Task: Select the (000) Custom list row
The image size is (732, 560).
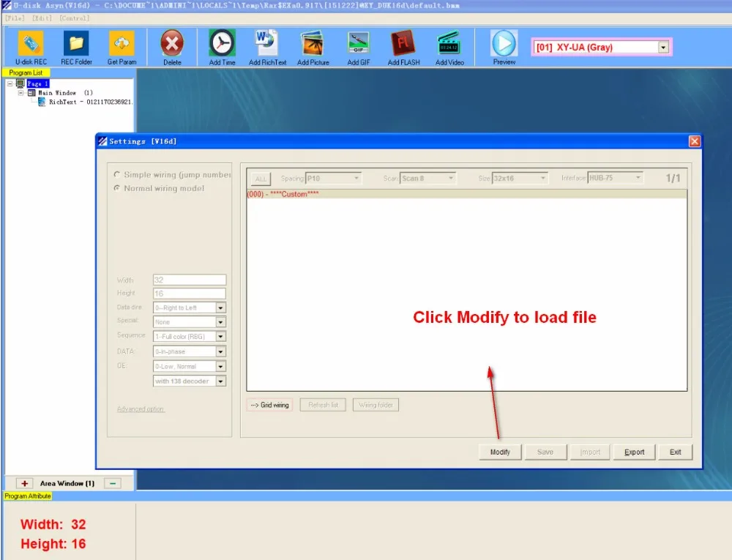Action: (467, 194)
